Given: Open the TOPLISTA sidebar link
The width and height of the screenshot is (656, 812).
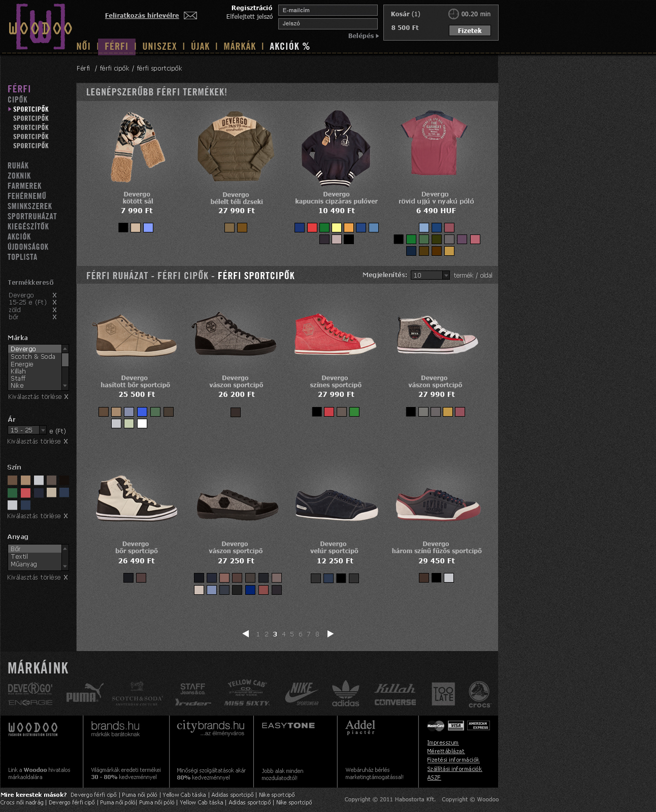Looking at the screenshot, I should (x=22, y=257).
